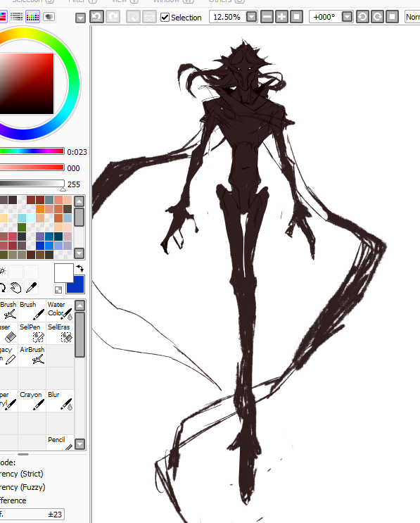Screen dimensions: 420x523
Task: Click the red saturation slider bar
Action: coord(32,167)
